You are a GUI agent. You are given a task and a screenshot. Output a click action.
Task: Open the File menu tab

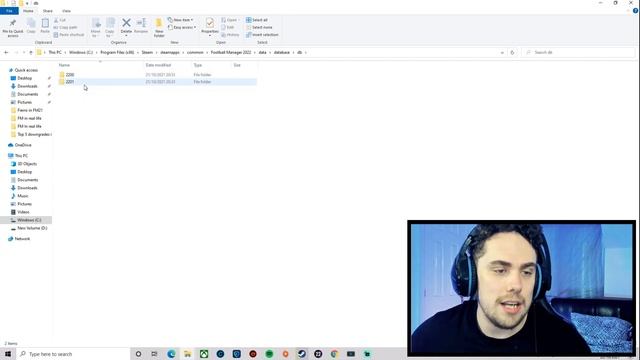click(9, 11)
